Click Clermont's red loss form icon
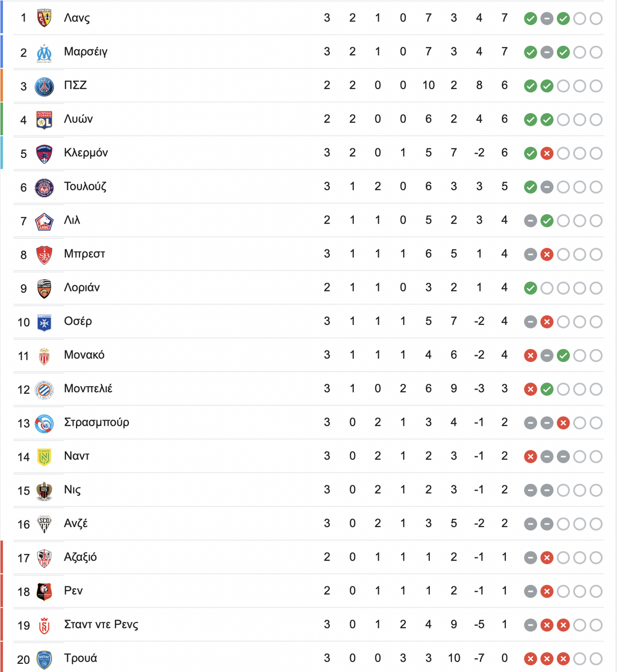Screen dimensions: 617x672 (x=547, y=153)
